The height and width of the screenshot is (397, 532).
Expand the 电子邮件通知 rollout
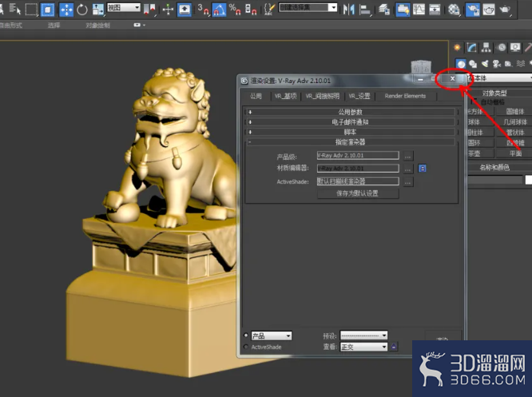coord(350,121)
